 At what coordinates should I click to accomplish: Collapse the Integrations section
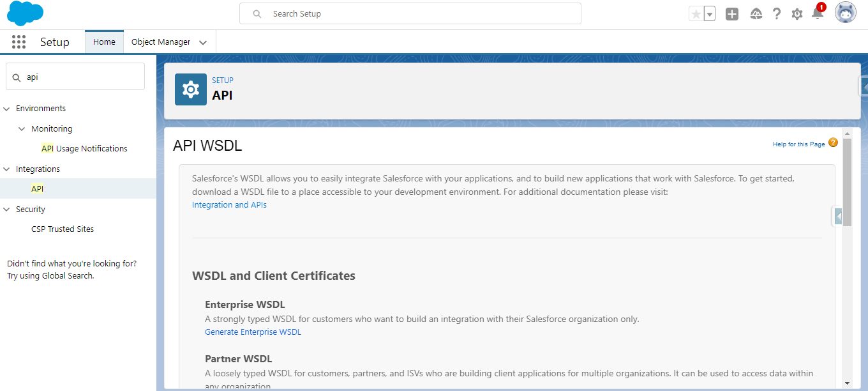coord(7,169)
